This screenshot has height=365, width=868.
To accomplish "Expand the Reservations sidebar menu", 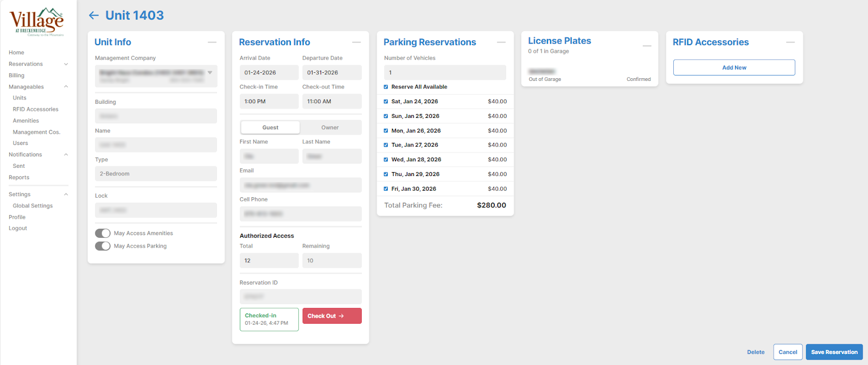I will 66,64.
